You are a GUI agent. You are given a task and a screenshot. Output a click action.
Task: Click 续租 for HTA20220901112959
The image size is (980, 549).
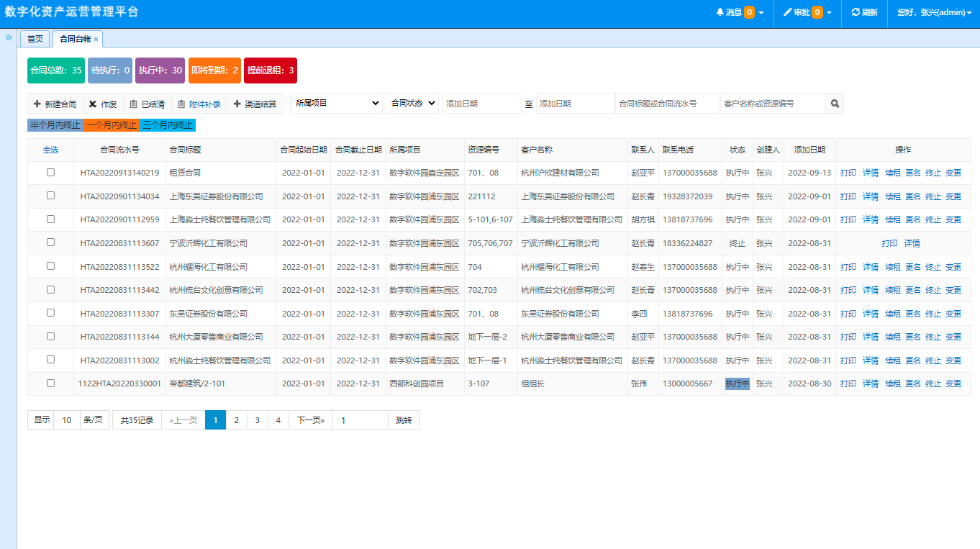[x=893, y=219]
